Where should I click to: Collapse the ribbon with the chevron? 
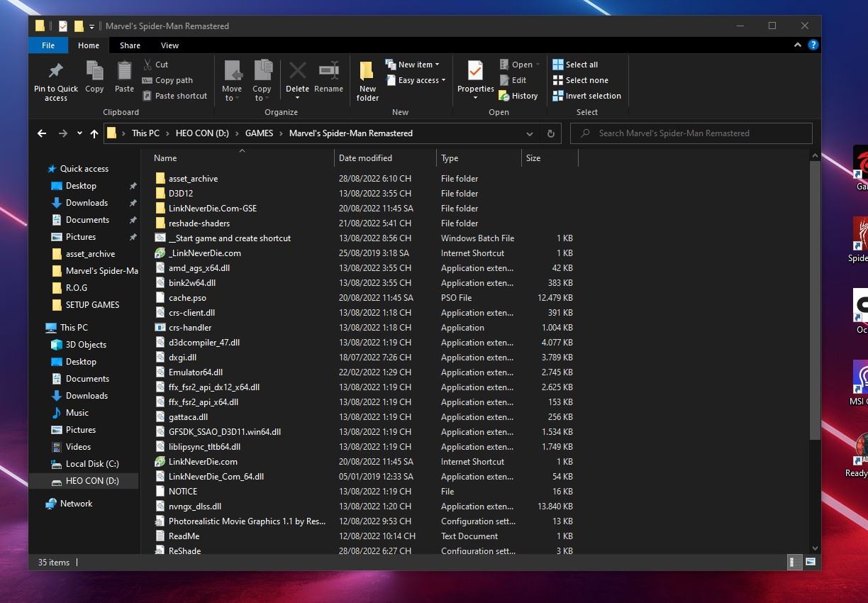pyautogui.click(x=798, y=45)
